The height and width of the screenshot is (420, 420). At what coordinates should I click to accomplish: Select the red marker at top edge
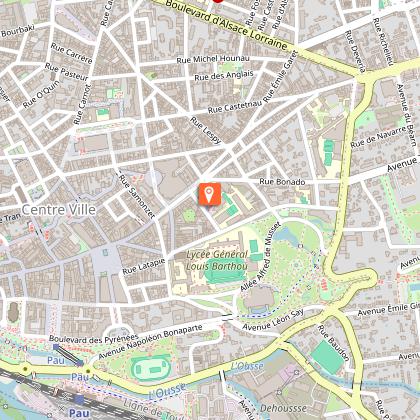tap(217, 1)
